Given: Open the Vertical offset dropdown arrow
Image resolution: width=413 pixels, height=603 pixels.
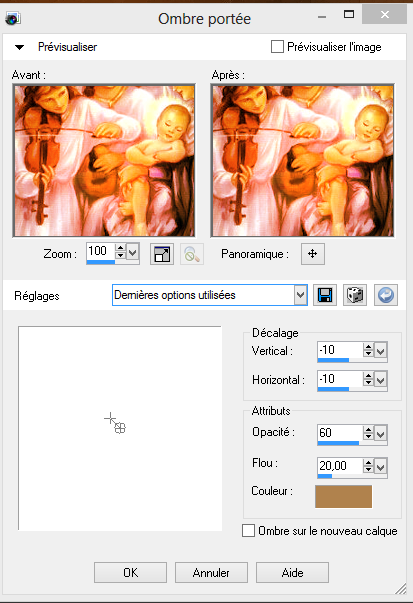Looking at the screenshot, I should (381, 351).
